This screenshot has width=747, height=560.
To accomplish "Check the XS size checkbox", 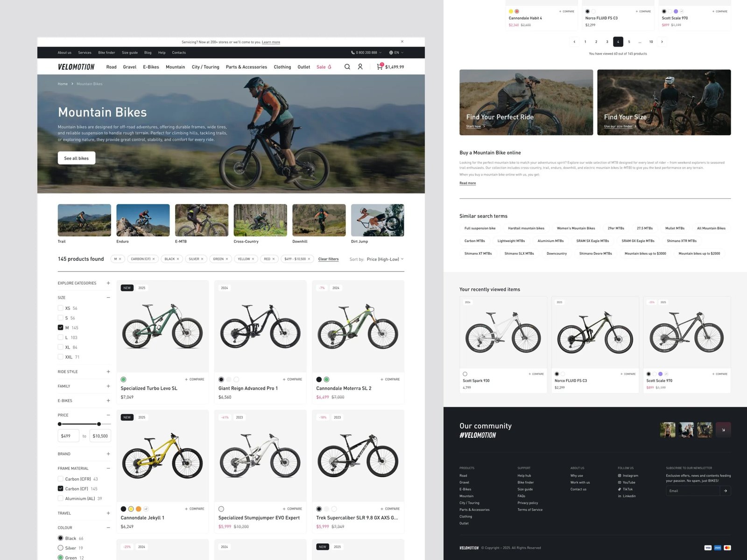I will point(60,308).
